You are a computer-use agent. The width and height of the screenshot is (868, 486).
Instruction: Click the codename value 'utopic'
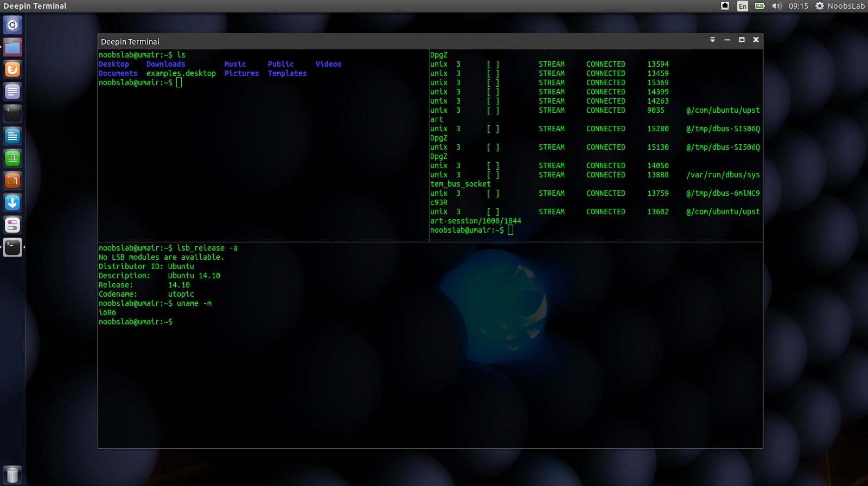(181, 294)
